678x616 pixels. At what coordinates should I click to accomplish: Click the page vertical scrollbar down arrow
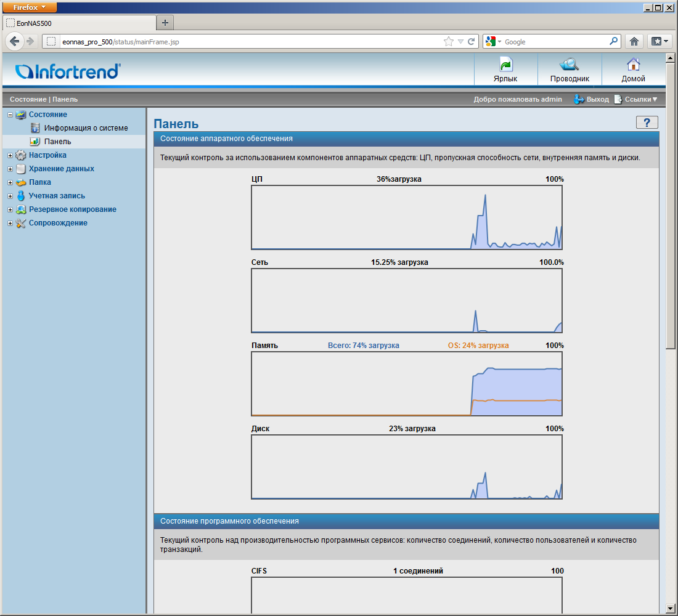(x=671, y=609)
